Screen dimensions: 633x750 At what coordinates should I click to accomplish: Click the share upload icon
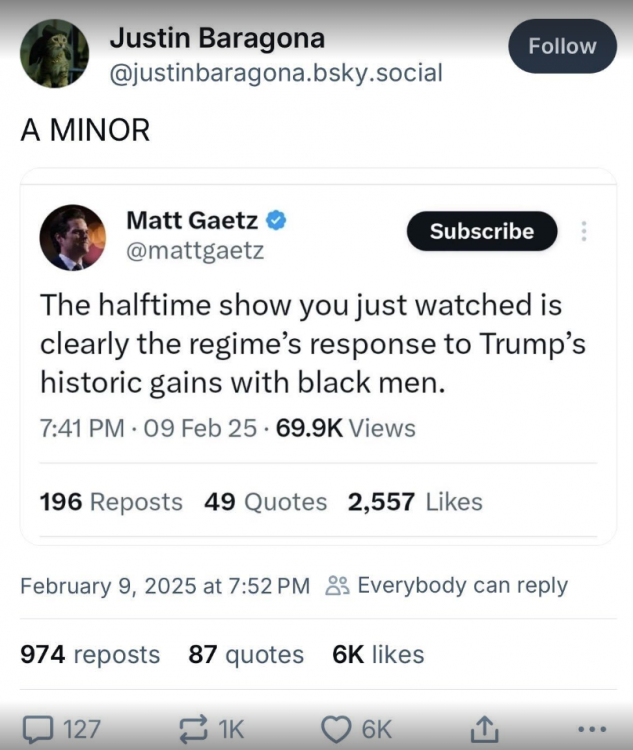484,729
